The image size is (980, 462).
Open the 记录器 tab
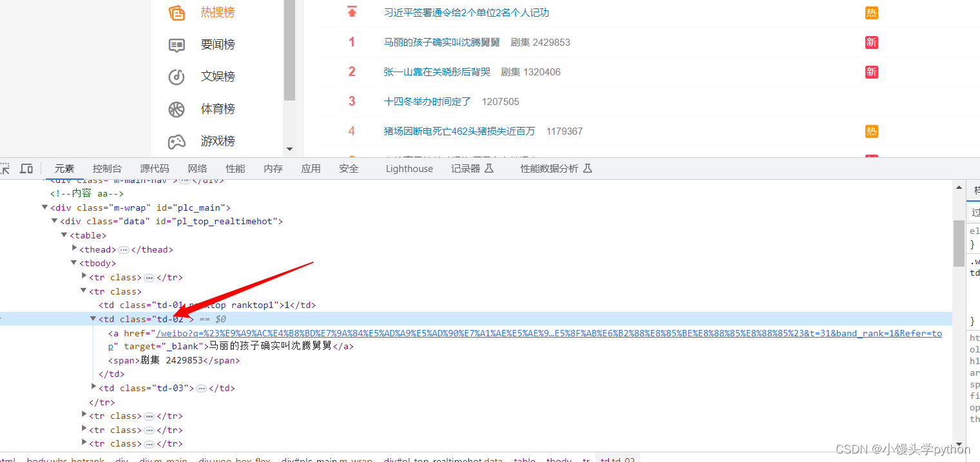466,169
